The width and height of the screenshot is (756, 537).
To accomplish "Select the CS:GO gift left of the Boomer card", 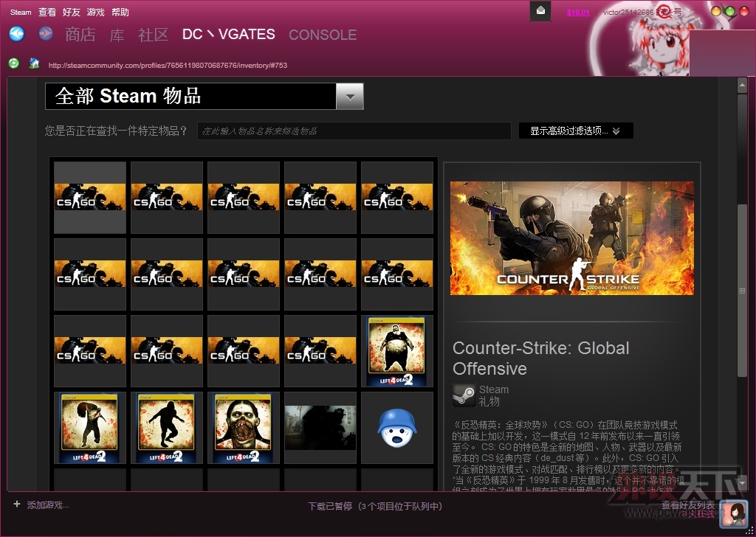I will [320, 351].
